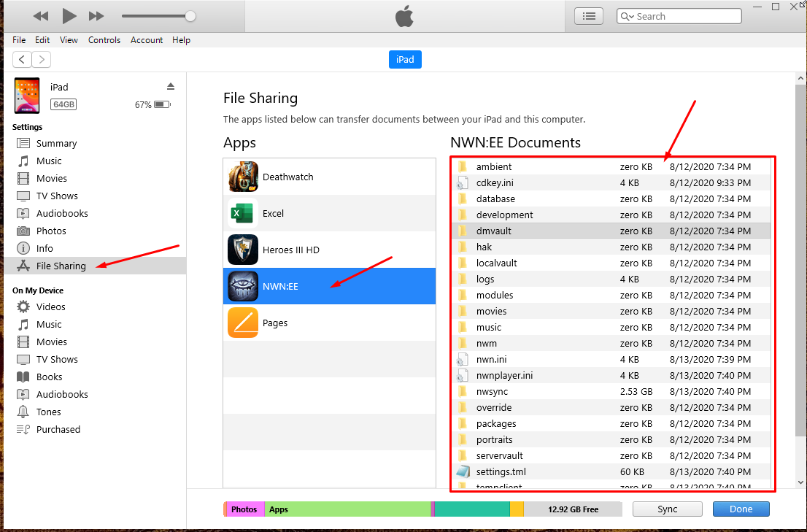The width and height of the screenshot is (807, 532).
Task: Go forward with the right chevron button
Action: pos(42,60)
